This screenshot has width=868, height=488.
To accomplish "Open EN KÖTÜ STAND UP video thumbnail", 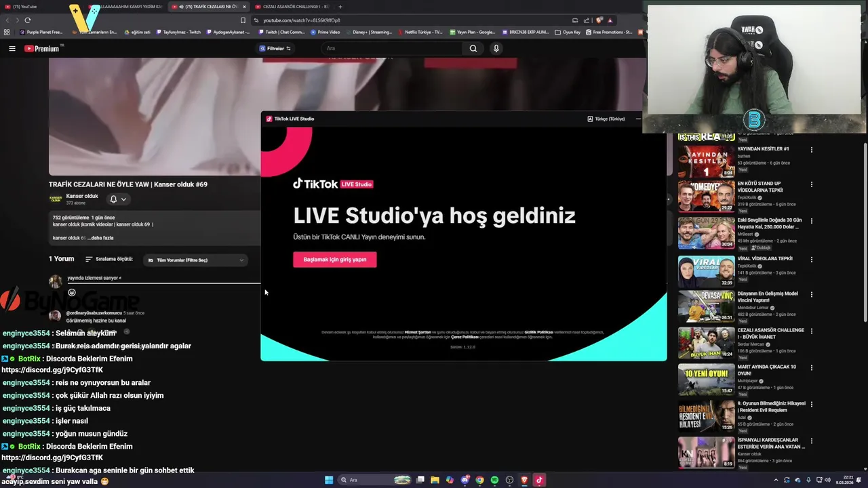I will 706,197.
